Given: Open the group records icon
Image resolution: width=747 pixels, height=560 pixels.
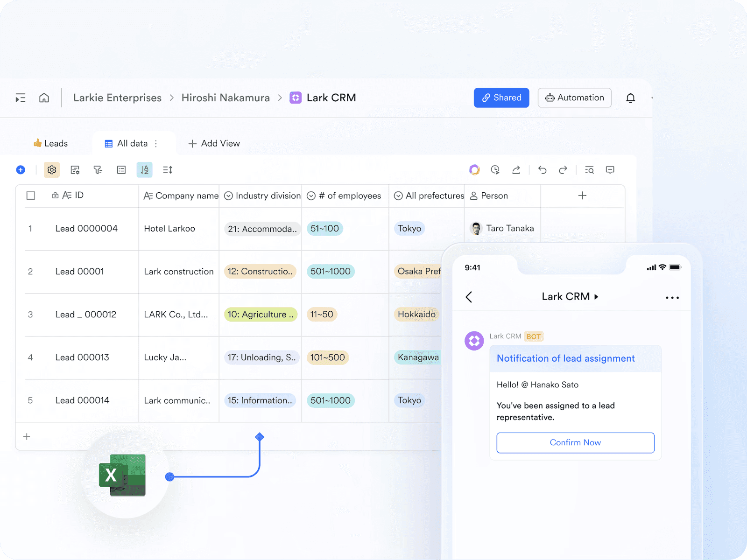Looking at the screenshot, I should click(x=121, y=170).
